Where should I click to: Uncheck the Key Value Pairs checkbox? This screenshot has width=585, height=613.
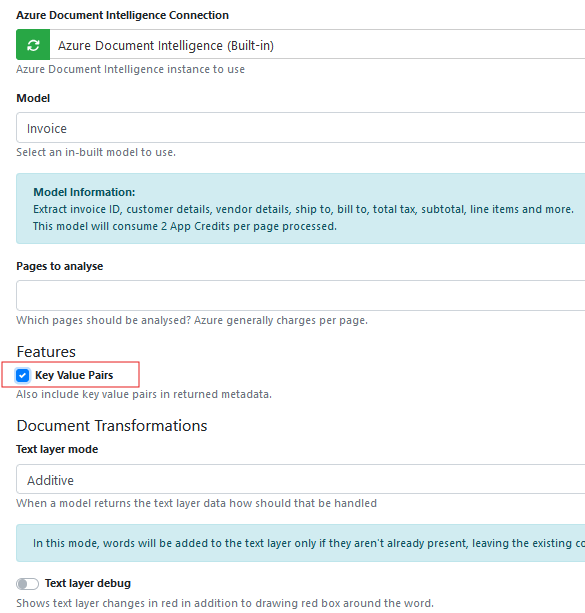tap(22, 376)
